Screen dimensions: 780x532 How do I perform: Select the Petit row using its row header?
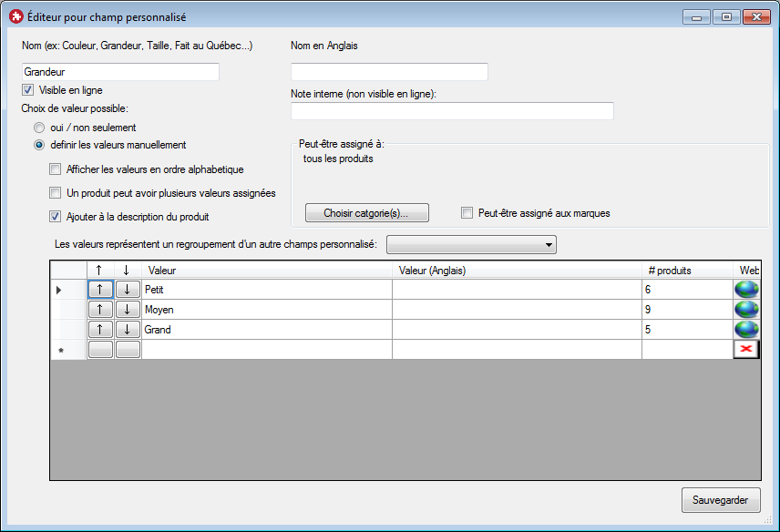pos(60,290)
